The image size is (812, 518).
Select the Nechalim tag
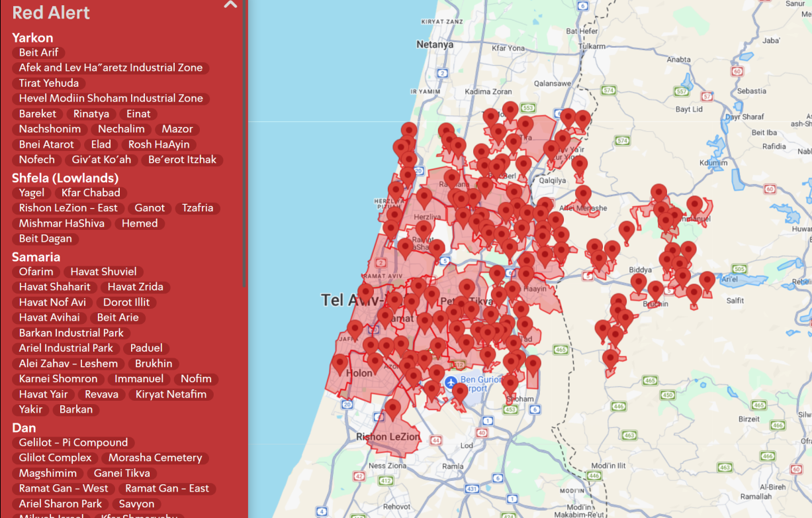click(x=122, y=129)
